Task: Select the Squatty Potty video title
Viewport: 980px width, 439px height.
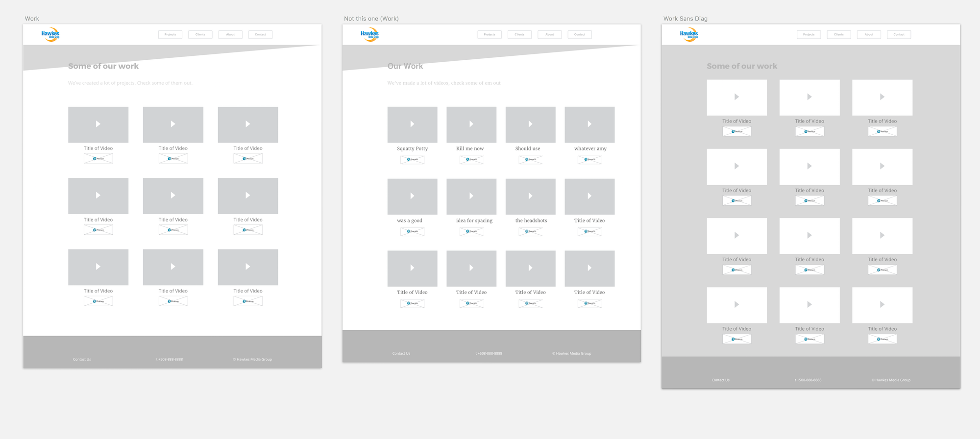Action: click(413, 148)
